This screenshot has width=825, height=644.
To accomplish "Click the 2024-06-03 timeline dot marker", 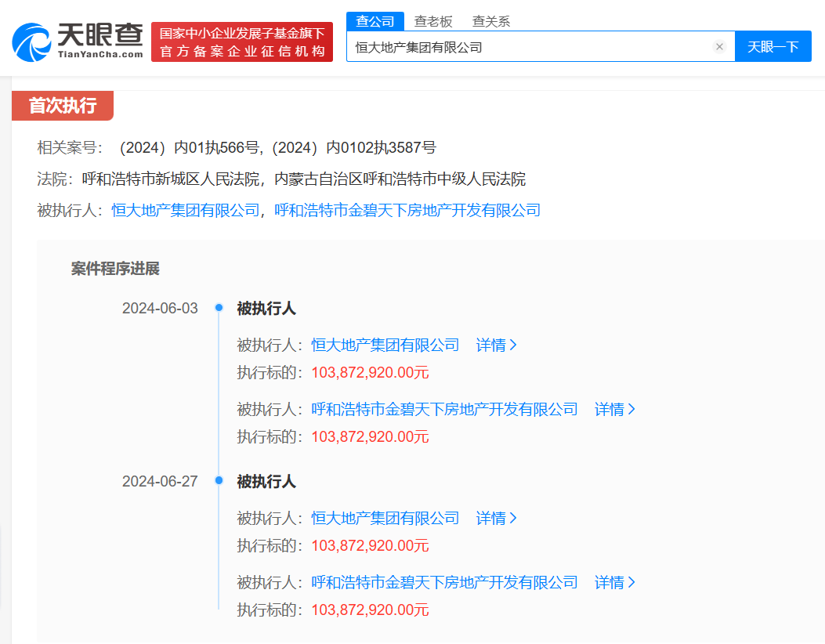I will click(219, 308).
